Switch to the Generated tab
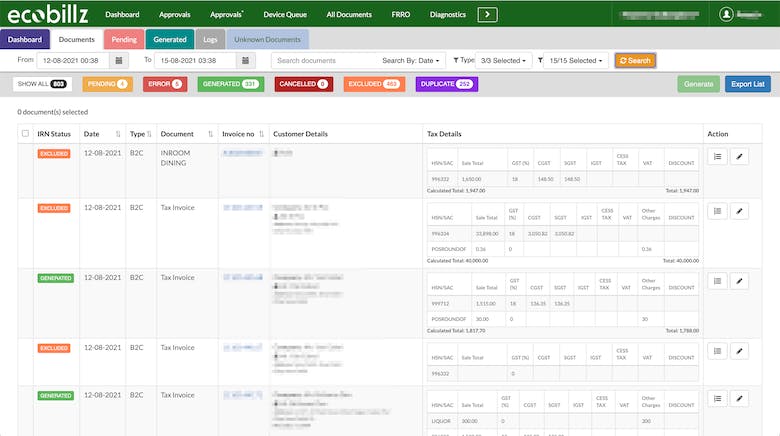780x436 pixels. point(170,39)
